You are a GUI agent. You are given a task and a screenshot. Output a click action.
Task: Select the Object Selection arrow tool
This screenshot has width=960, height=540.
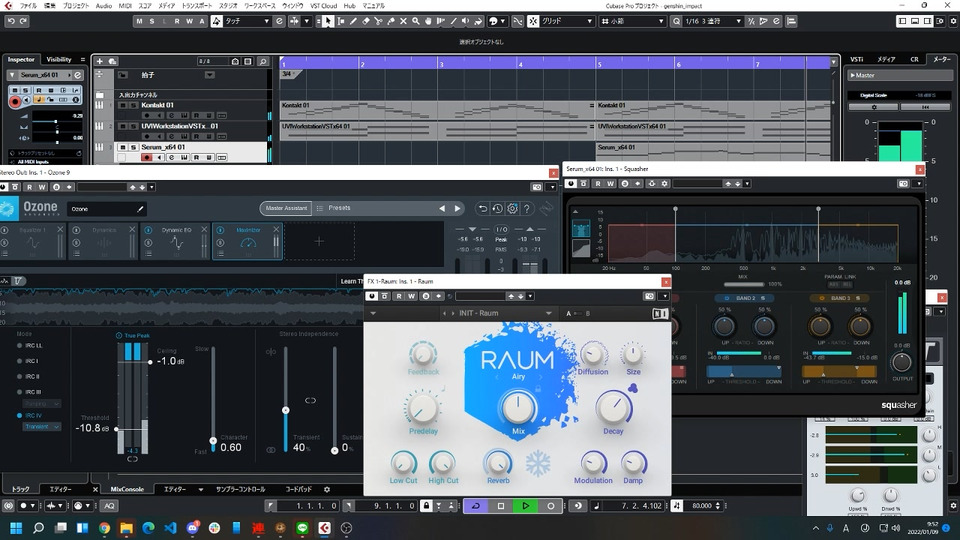(x=328, y=21)
